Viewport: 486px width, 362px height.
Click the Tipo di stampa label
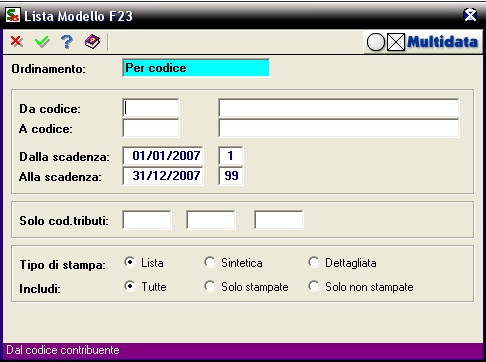(63, 265)
